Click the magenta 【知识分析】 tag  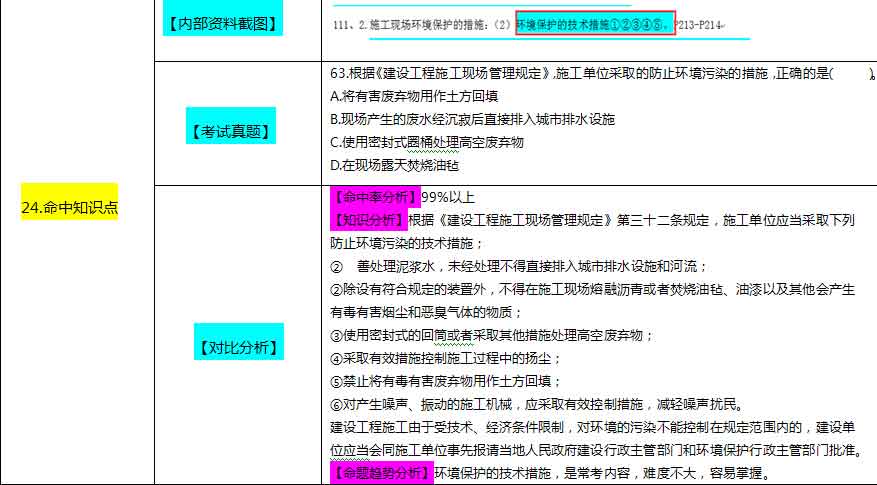pyautogui.click(x=368, y=219)
